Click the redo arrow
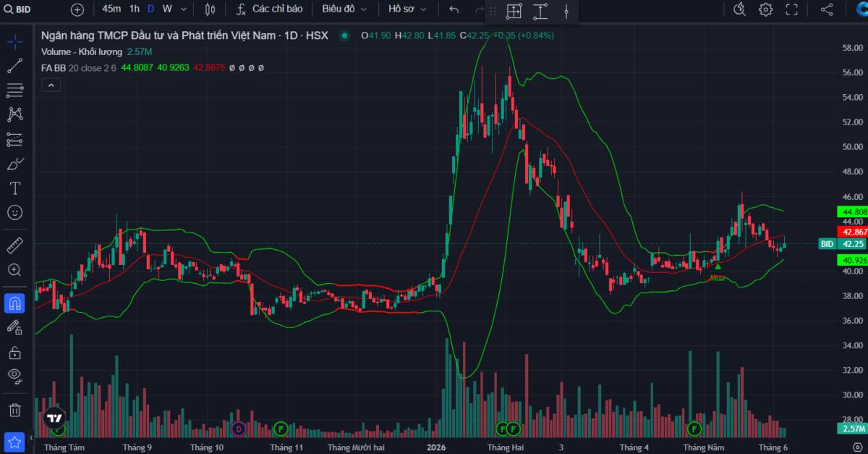Image resolution: width=868 pixels, height=454 pixels. tap(478, 9)
